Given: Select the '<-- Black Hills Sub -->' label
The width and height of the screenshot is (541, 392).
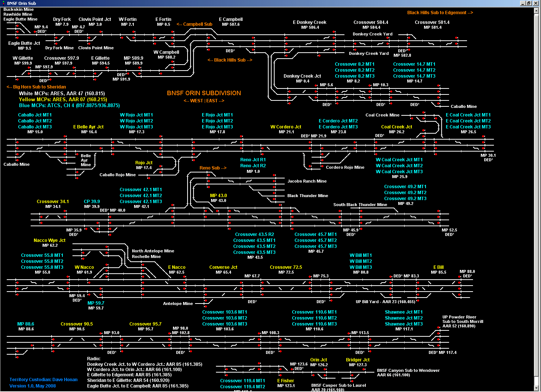Looking at the screenshot, I should (x=230, y=60).
